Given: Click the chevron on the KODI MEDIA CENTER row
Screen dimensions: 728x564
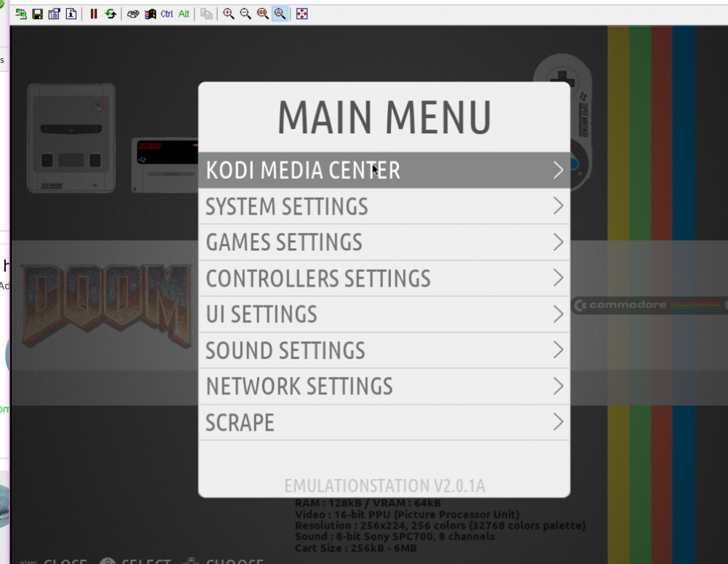Looking at the screenshot, I should tap(558, 170).
